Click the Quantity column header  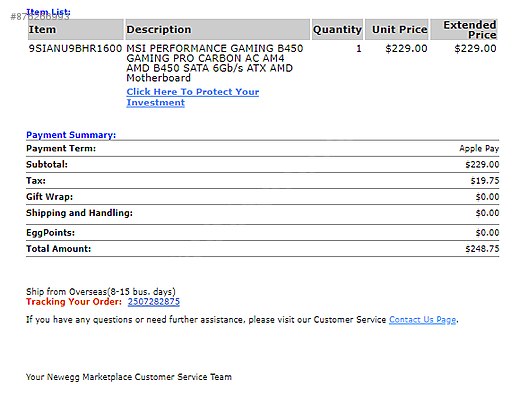[337, 30]
